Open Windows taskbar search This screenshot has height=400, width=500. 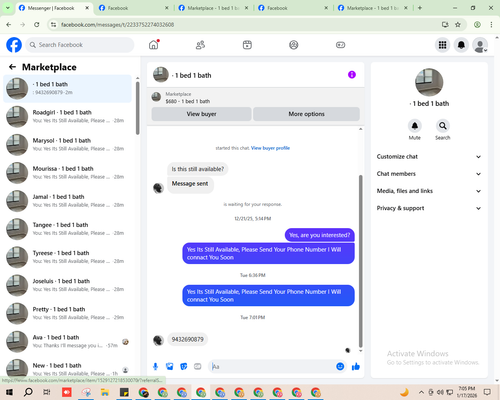pyautogui.click(x=28, y=392)
